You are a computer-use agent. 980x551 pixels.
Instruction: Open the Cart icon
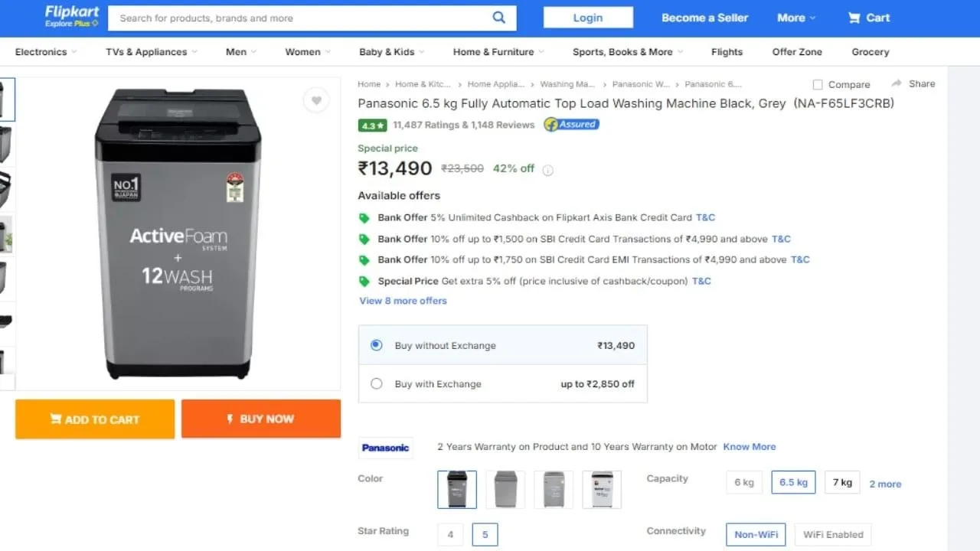pos(854,18)
